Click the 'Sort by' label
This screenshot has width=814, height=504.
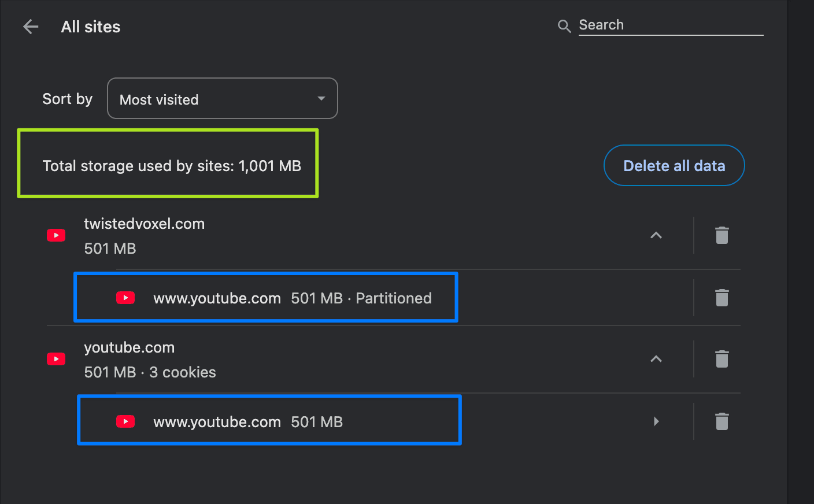point(68,99)
